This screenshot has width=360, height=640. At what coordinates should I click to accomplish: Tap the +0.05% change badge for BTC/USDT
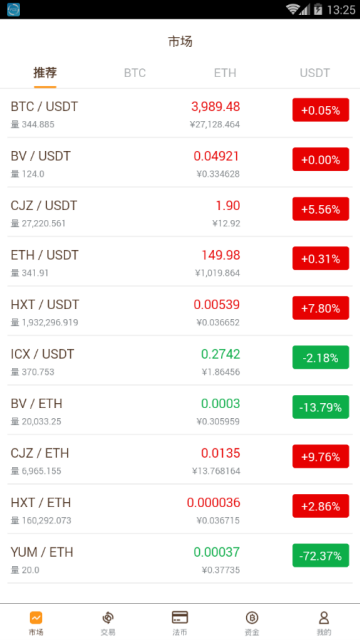tap(320, 110)
